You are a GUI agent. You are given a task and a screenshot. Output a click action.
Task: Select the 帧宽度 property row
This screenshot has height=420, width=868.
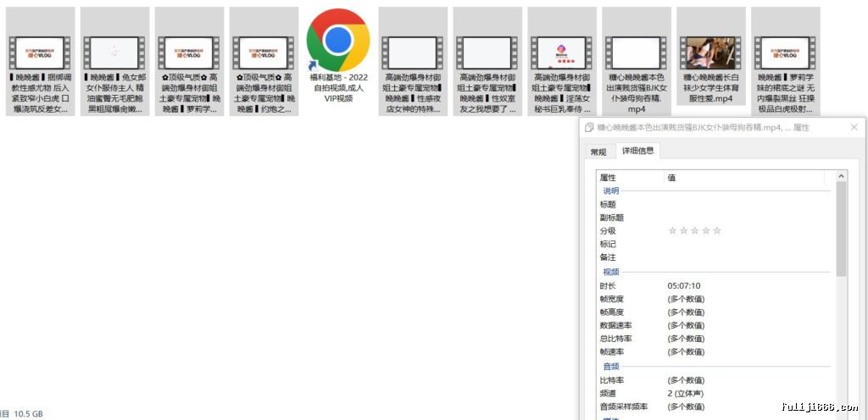(x=714, y=299)
